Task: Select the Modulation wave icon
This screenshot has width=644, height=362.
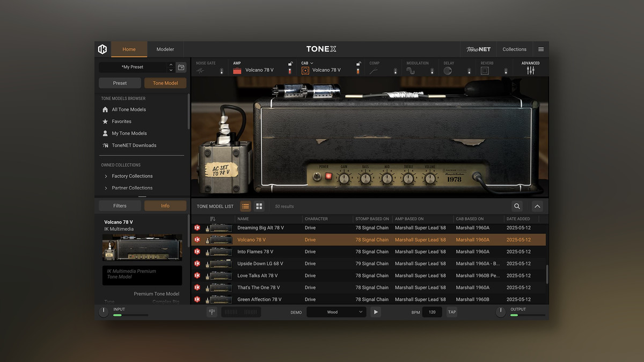Action: (411, 70)
